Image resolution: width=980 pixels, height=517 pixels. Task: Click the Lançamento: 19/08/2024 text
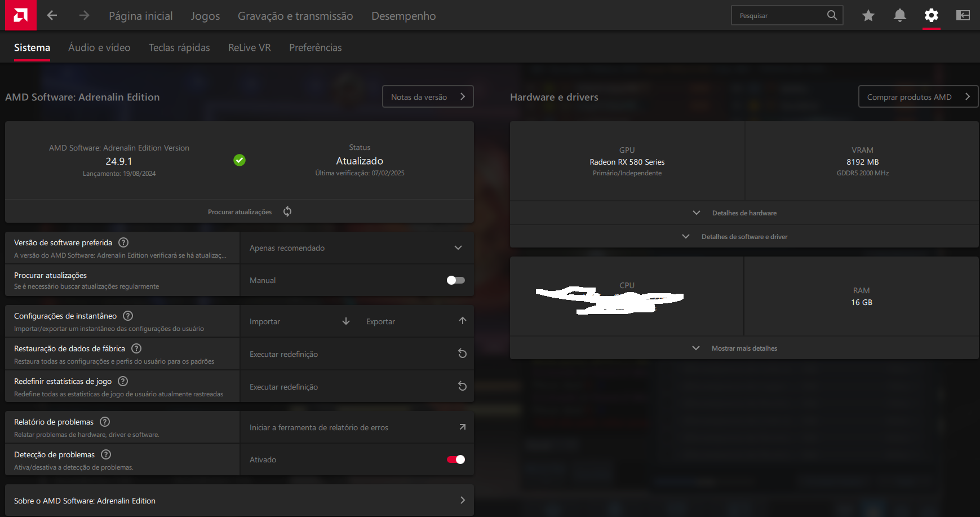pos(119,174)
